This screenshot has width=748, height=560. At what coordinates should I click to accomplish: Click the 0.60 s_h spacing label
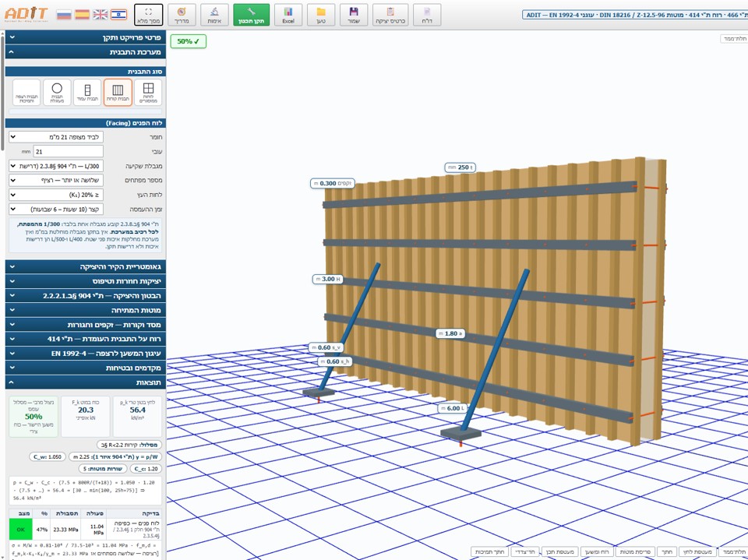tap(335, 361)
